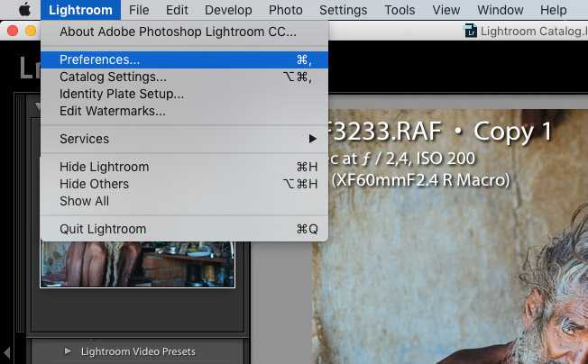Collapse the left panel with the arrow
Viewport: 588px width, 364px height.
point(6,352)
